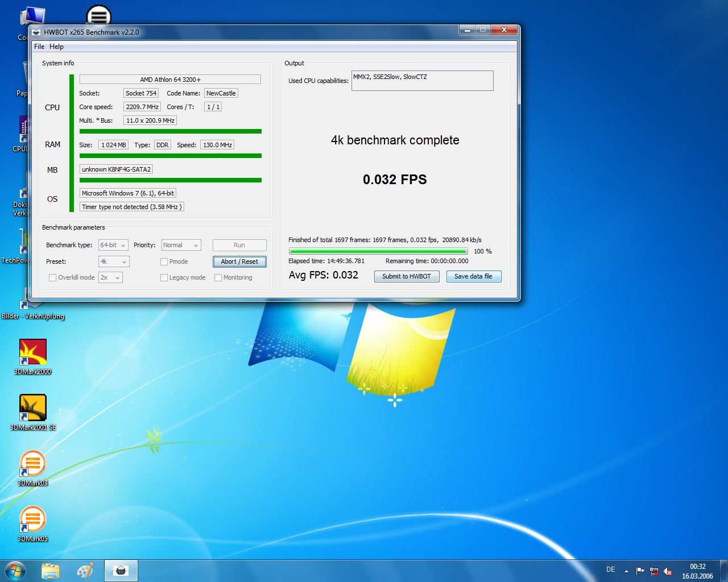Click the Cores / T 1 / 1 value
Viewport: 728px width, 582px height.
click(x=213, y=107)
